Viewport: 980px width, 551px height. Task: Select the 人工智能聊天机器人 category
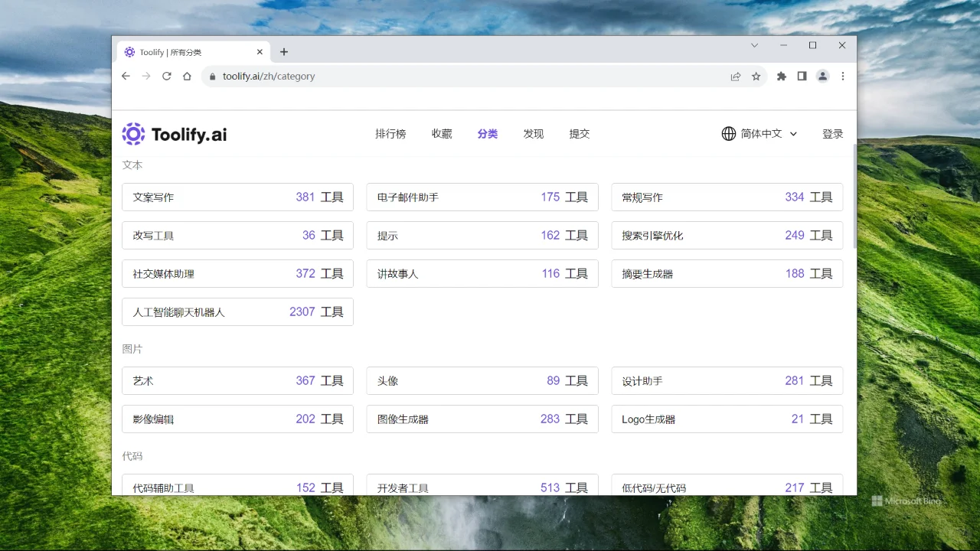237,311
